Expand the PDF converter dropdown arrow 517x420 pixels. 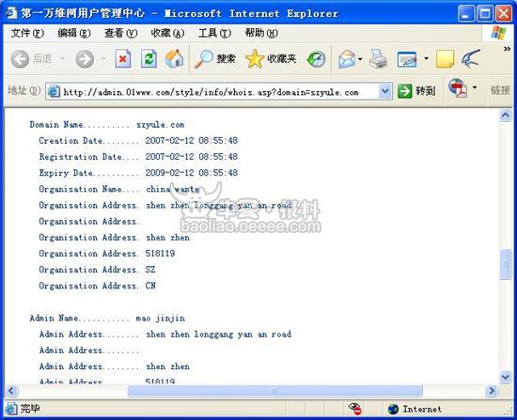(x=475, y=87)
